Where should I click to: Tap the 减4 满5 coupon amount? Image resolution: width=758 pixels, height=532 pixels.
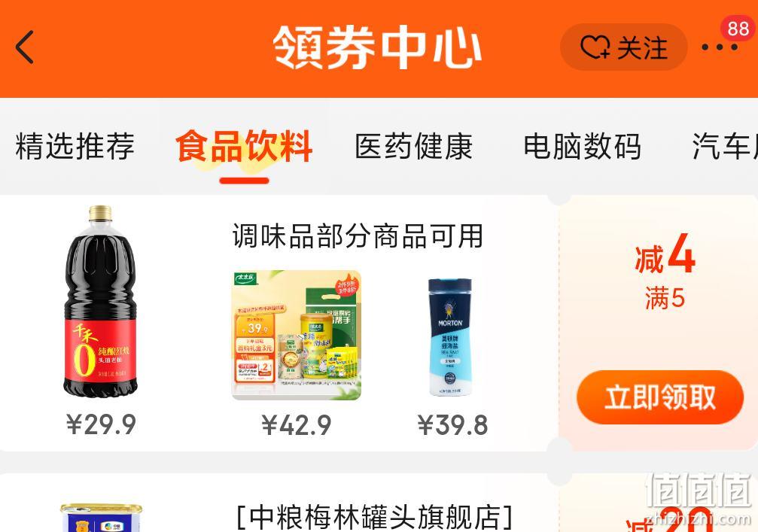665,272
